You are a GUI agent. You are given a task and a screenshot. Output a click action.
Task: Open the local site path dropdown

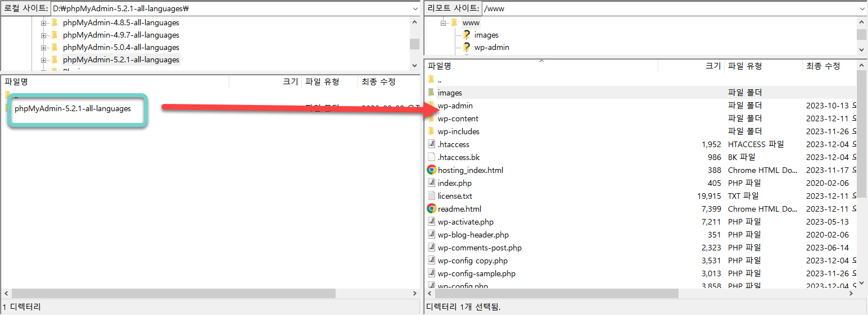pyautogui.click(x=414, y=8)
